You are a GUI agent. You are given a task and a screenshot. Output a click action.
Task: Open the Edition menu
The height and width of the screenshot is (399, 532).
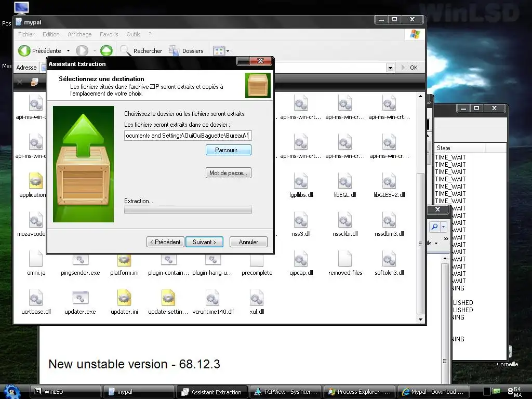point(51,34)
